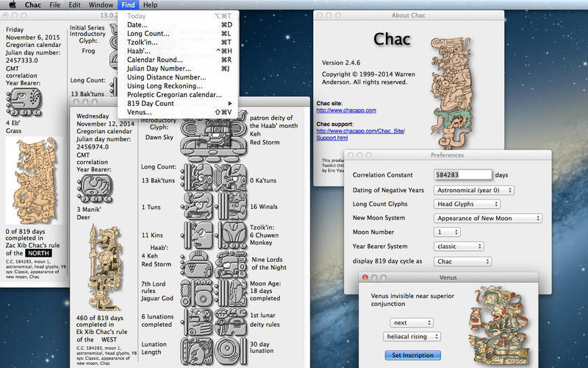Open display 819 day cycle dropdown
This screenshot has width=588, height=368.
coord(463,261)
